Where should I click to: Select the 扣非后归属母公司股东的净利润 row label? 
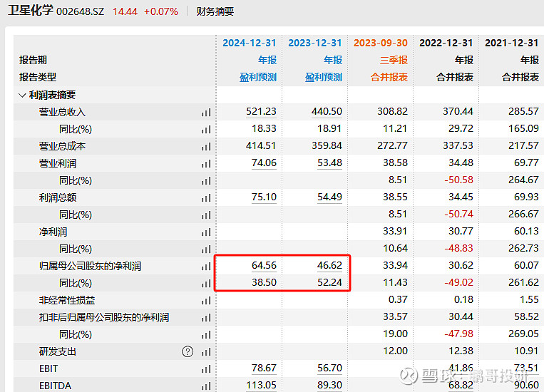click(104, 317)
